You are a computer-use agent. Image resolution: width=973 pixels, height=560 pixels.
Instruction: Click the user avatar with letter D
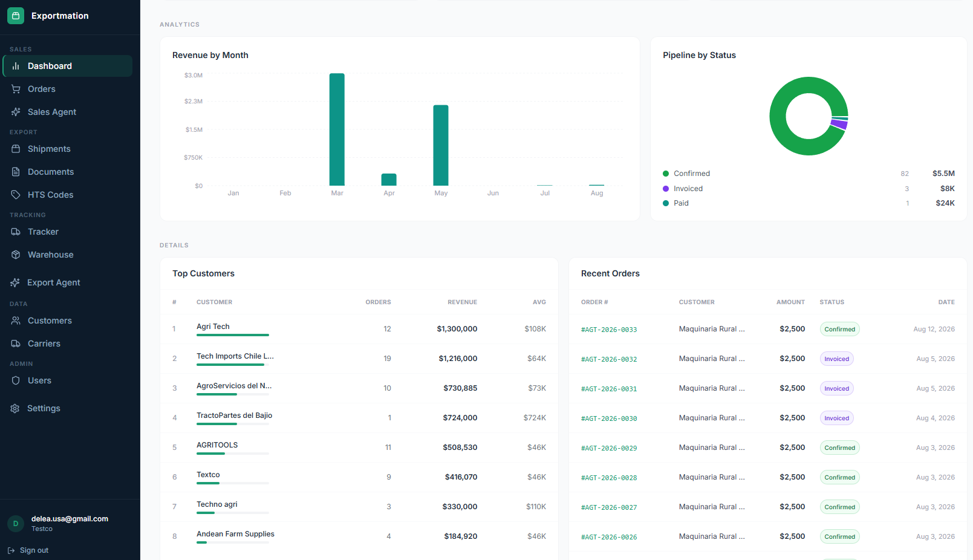point(16,523)
